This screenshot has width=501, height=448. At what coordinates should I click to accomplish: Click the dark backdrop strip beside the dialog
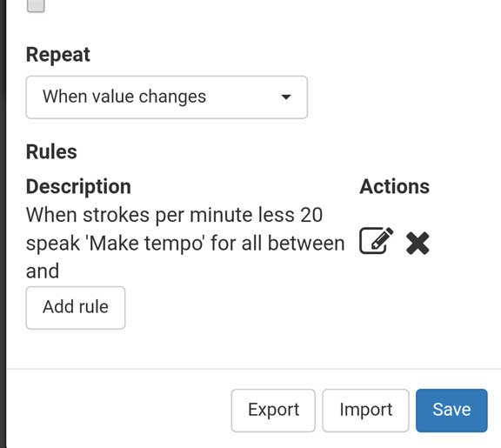[3, 224]
